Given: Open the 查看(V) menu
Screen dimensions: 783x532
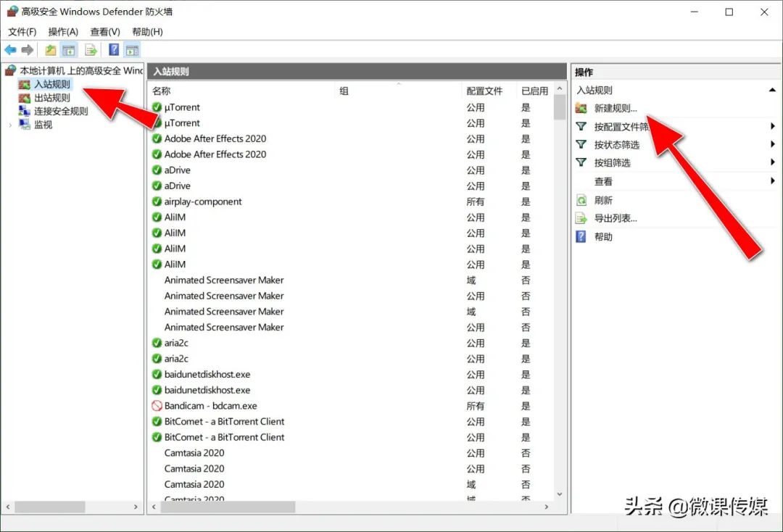Looking at the screenshot, I should pyautogui.click(x=105, y=32).
